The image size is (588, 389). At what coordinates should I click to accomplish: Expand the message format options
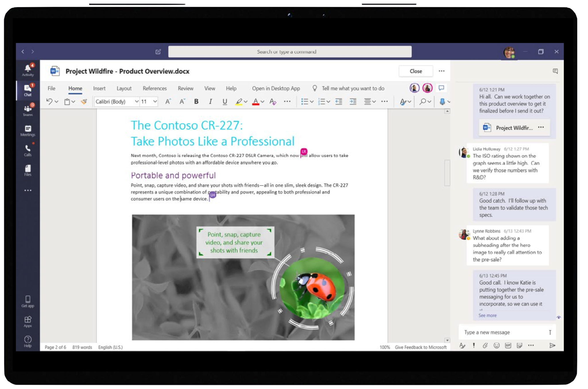tap(462, 345)
